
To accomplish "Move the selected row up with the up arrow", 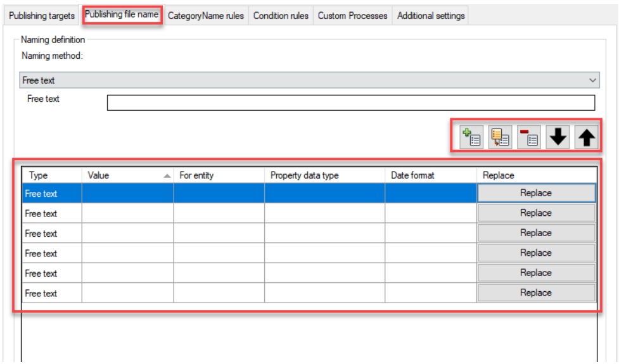I will tap(586, 137).
